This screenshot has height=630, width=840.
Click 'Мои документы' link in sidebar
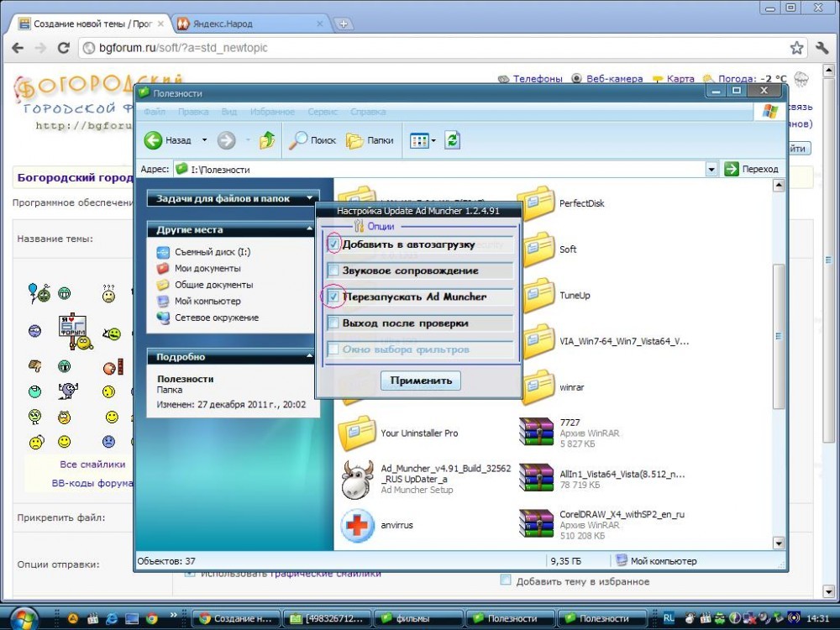(207, 268)
